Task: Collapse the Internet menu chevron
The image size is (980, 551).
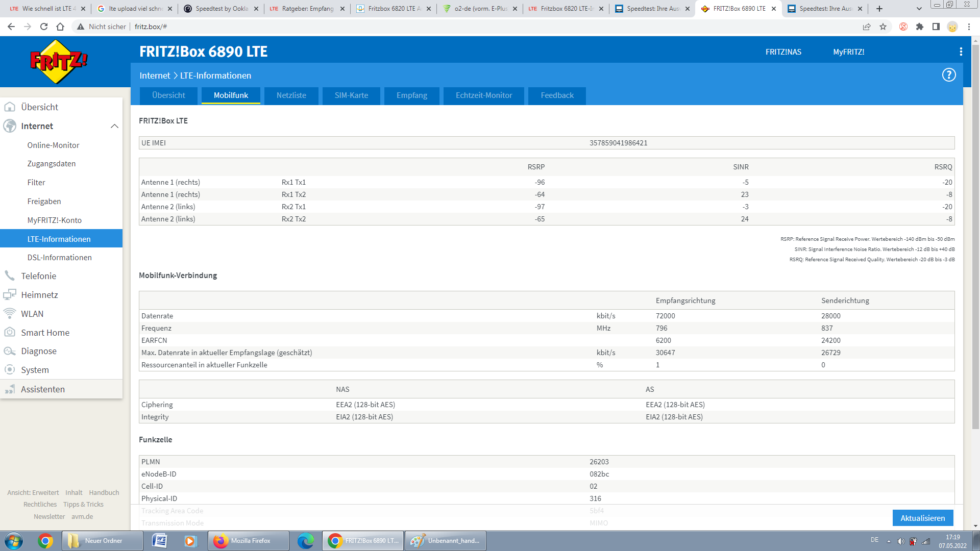Action: pyautogui.click(x=114, y=126)
